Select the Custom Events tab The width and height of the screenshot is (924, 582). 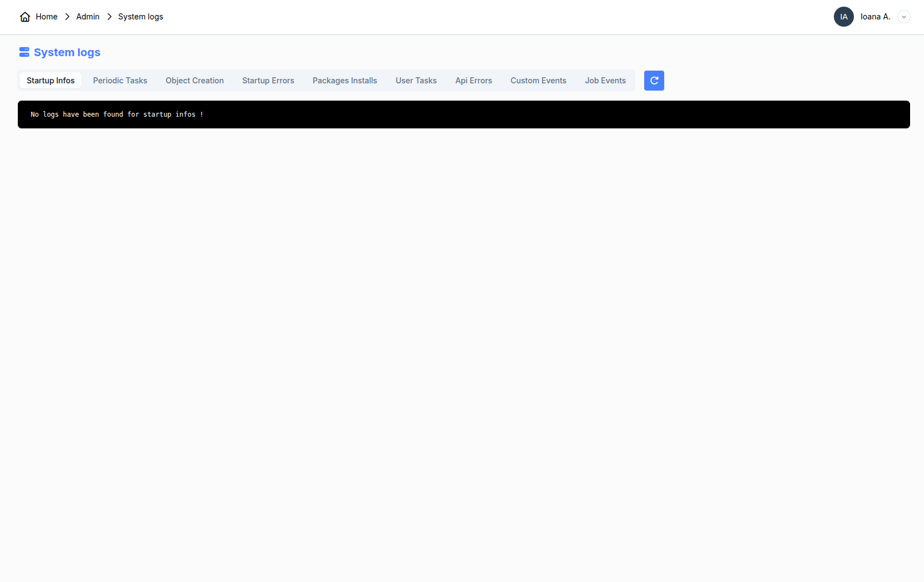coord(538,81)
